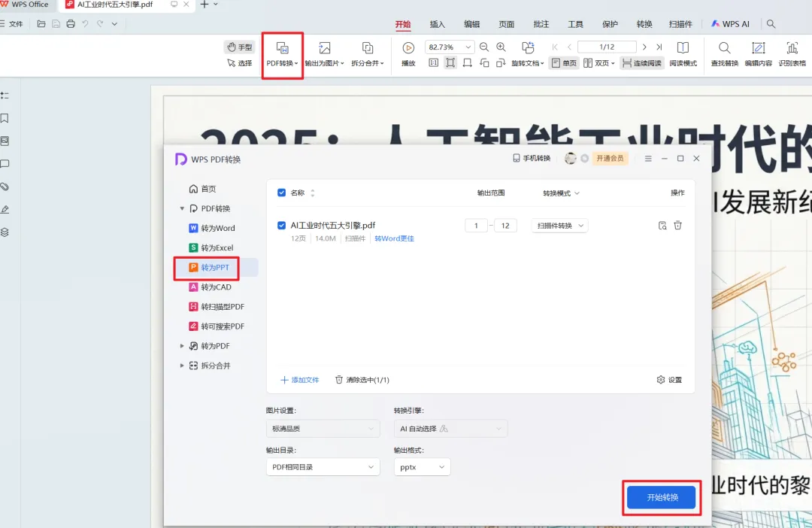The width and height of the screenshot is (812, 528).
Task: Click the 开通会员 membership button
Action: coord(610,158)
